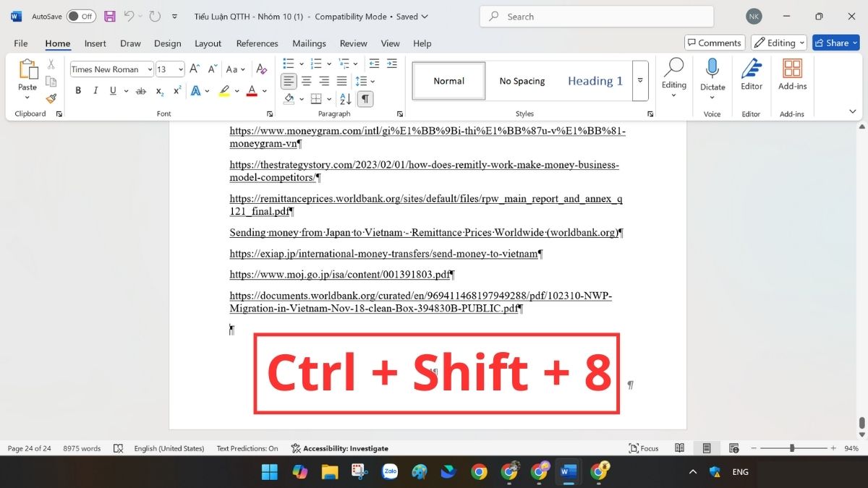Open Share dropdown button
The height and width of the screenshot is (488, 868).
tap(836, 43)
